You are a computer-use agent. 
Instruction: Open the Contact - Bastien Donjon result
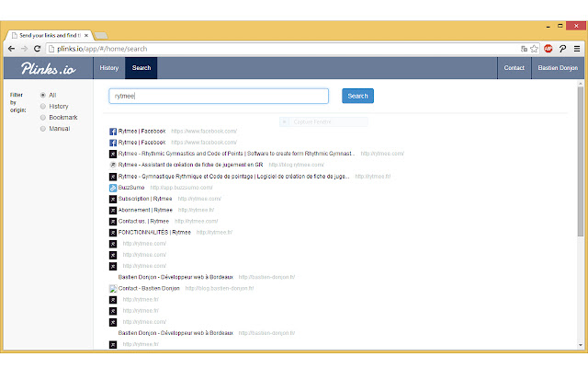click(x=149, y=288)
